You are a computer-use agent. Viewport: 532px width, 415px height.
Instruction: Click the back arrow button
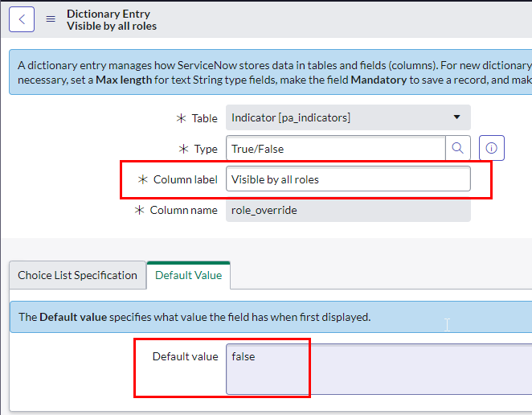coord(22,19)
